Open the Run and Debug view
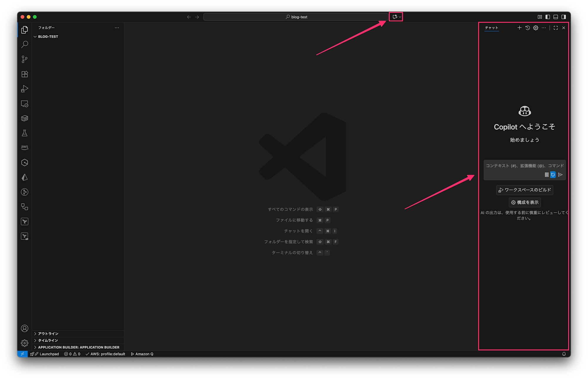 pos(25,89)
